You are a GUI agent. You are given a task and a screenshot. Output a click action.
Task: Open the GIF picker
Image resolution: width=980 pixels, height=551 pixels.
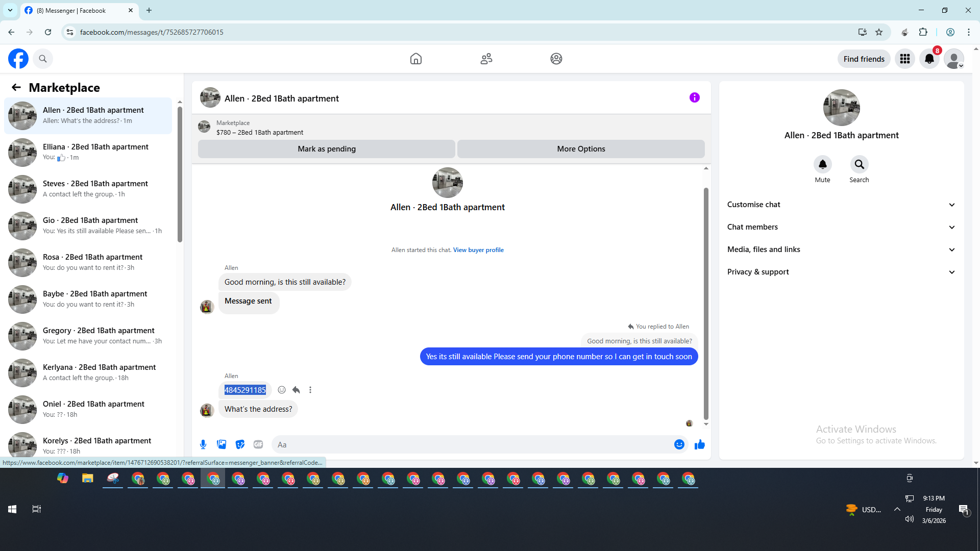(x=258, y=444)
